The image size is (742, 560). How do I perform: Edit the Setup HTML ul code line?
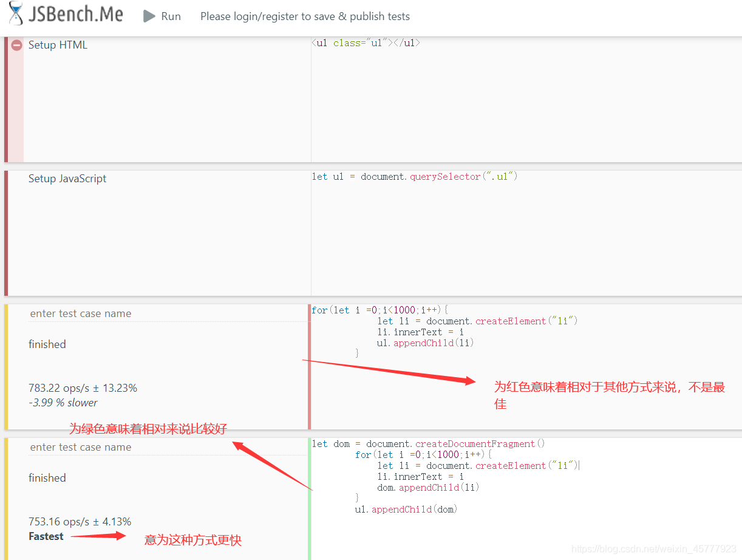click(366, 43)
